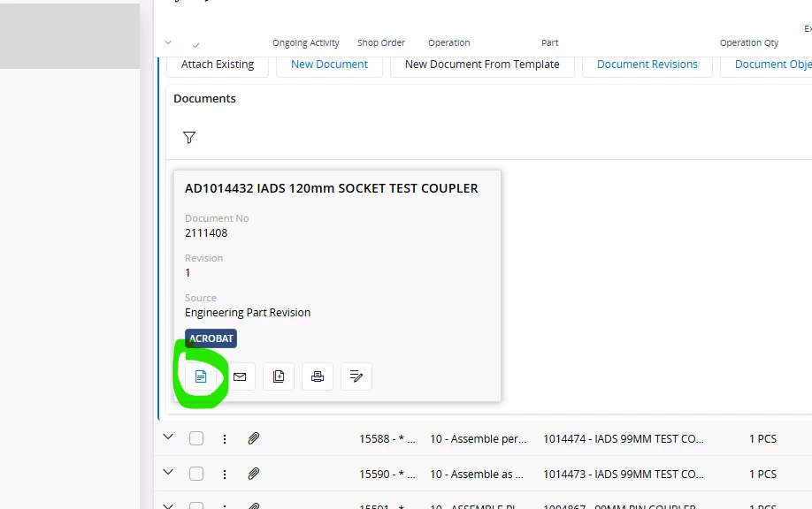Screen dimensions: 812x509
Task: Open the Documents filter funnel icon
Action: point(189,138)
